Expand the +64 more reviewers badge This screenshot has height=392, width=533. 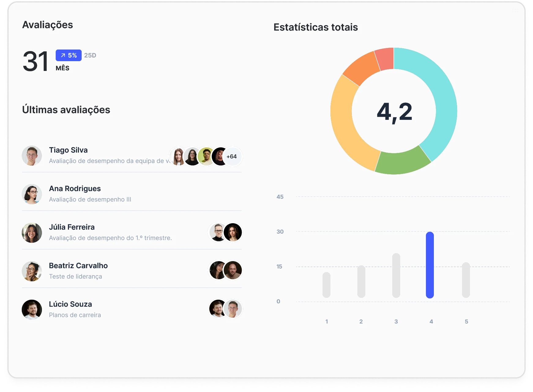[232, 156]
